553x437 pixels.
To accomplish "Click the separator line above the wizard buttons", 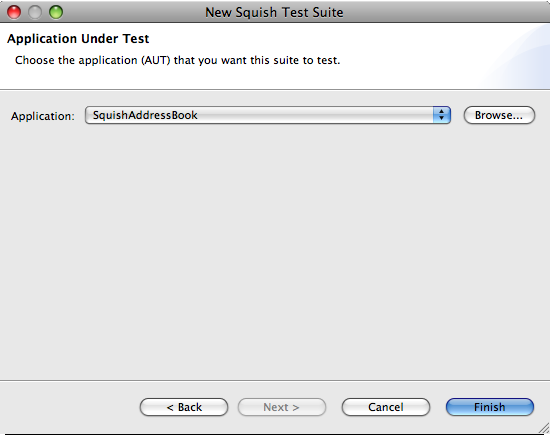I will click(275, 381).
